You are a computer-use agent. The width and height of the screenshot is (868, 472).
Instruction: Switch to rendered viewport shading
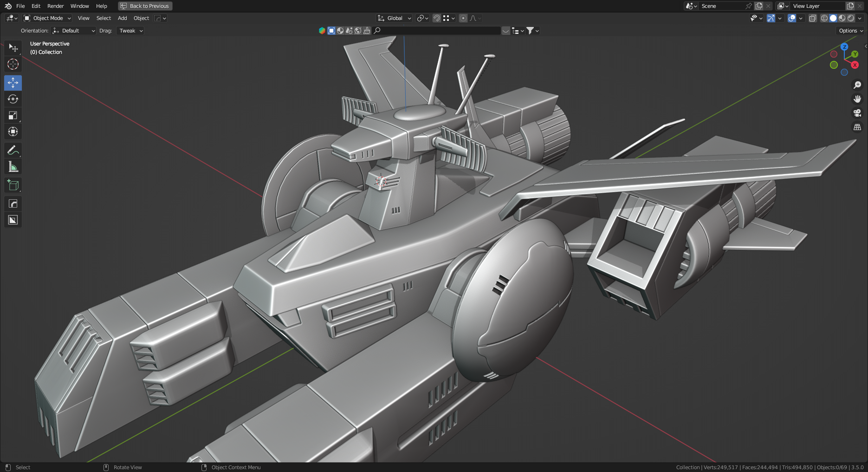(851, 18)
